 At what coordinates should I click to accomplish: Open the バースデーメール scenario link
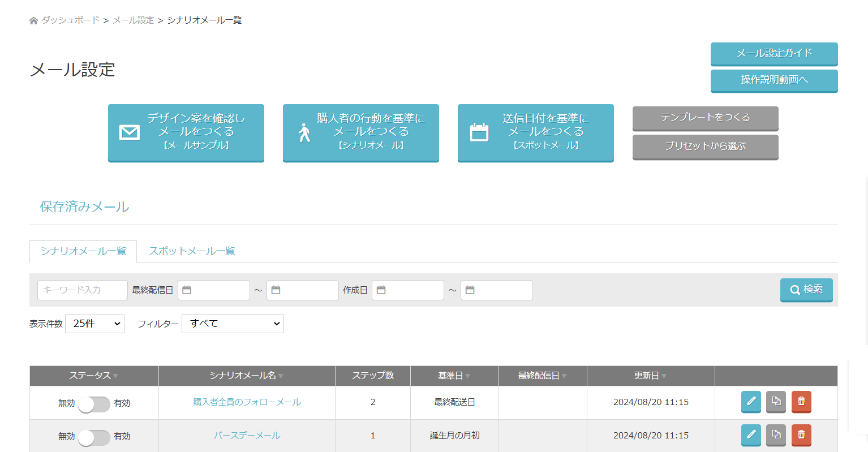click(x=247, y=436)
